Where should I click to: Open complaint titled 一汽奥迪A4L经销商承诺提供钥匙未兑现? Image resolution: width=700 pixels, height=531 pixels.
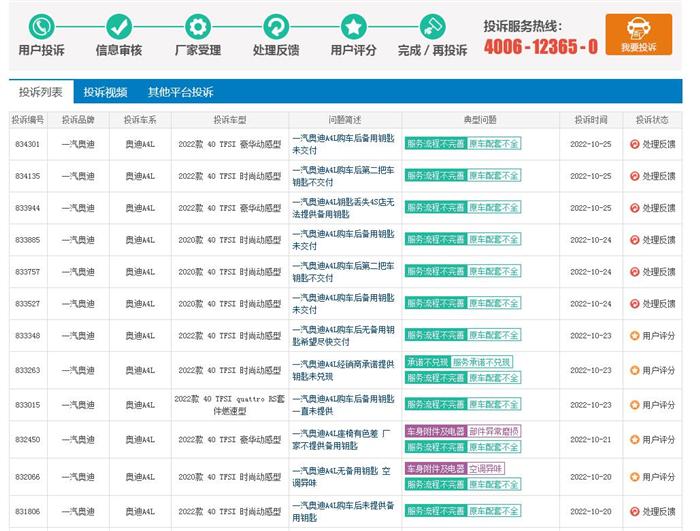pos(343,370)
